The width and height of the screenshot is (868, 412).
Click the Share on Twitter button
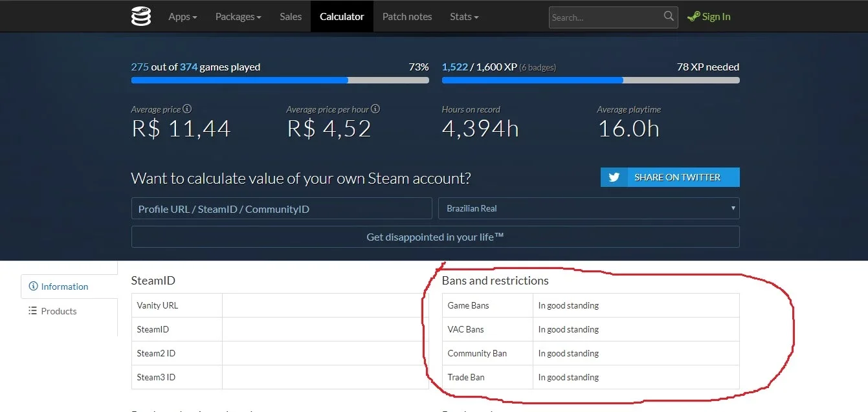click(x=670, y=177)
